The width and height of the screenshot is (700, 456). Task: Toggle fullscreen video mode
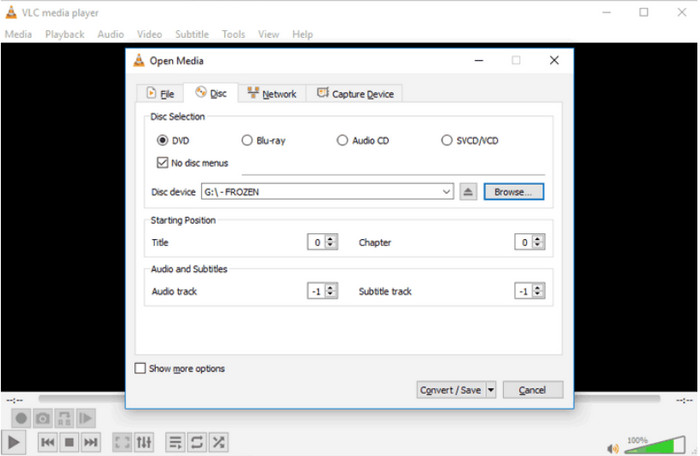click(x=122, y=442)
